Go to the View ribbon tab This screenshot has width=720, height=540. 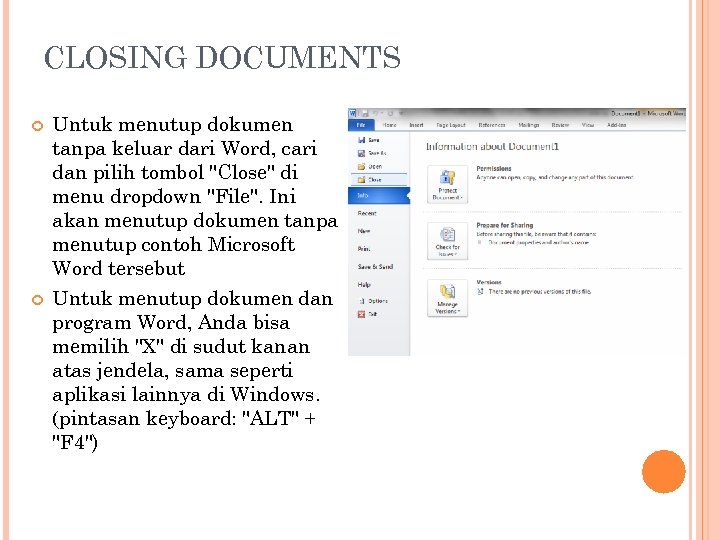(588, 125)
